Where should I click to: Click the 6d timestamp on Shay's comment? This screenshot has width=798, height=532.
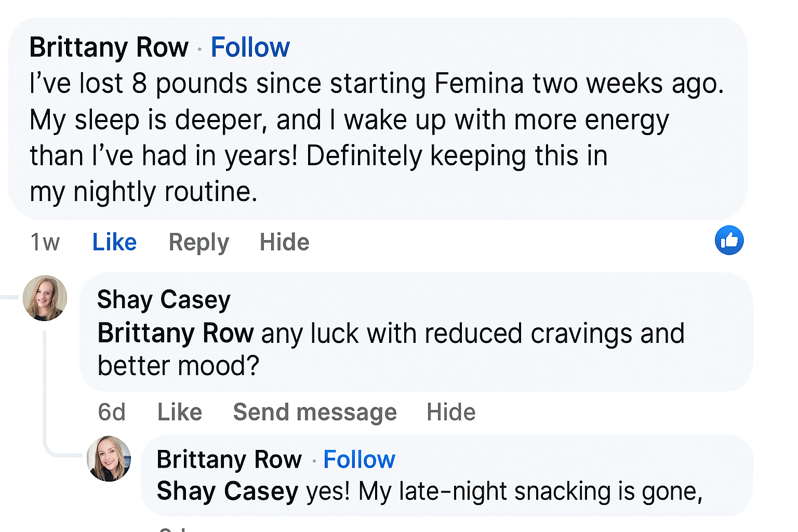(112, 413)
